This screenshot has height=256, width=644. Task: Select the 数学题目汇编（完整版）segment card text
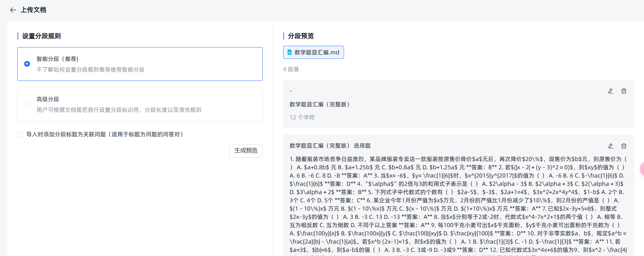(320, 104)
